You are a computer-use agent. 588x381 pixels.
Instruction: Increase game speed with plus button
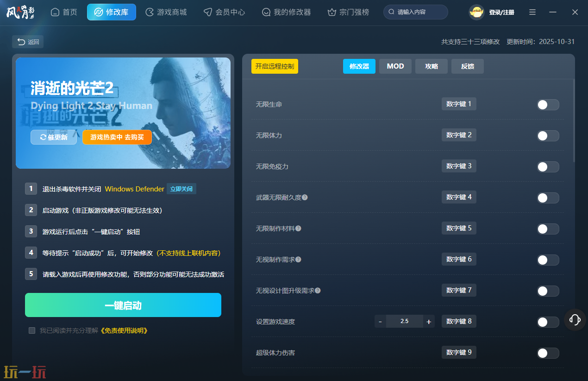pos(429,321)
